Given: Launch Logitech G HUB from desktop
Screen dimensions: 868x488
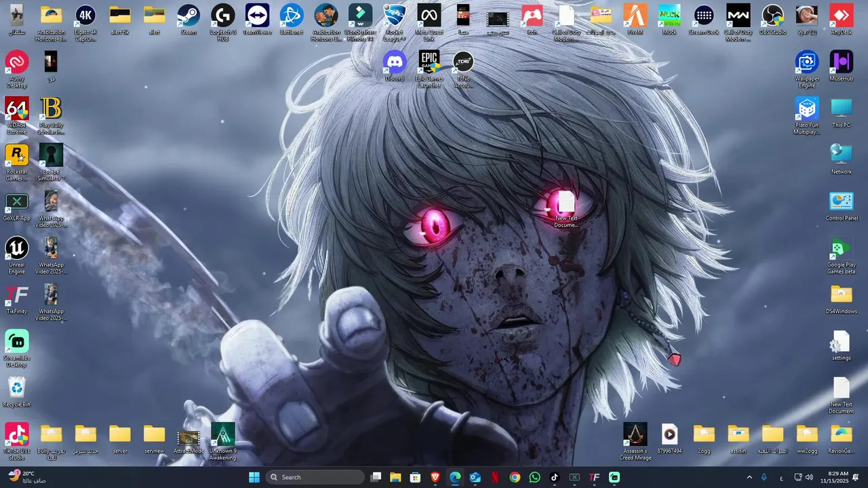Looking at the screenshot, I should pyautogui.click(x=223, y=23).
